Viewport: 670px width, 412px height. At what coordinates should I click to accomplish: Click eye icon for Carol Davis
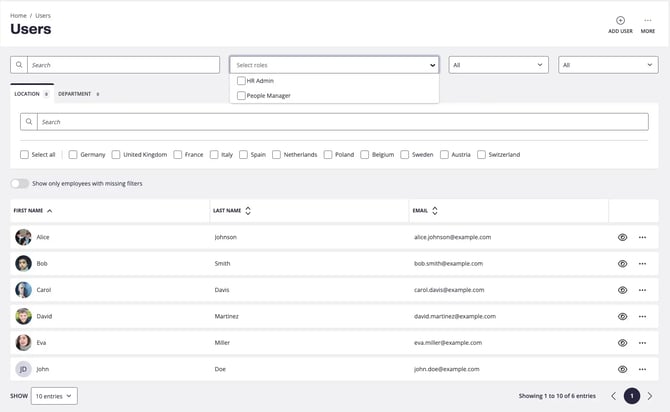click(622, 290)
